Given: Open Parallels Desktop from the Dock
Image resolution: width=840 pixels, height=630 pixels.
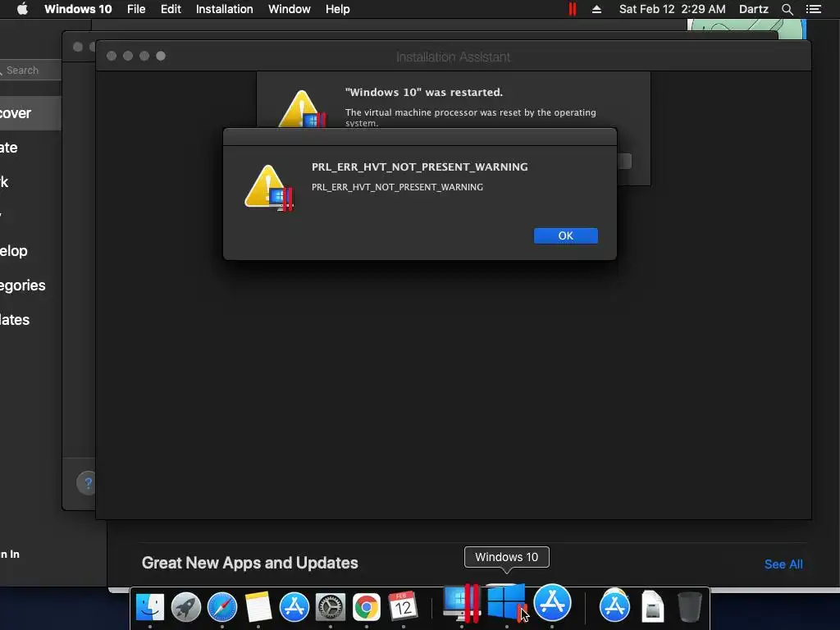Looking at the screenshot, I should (x=461, y=603).
